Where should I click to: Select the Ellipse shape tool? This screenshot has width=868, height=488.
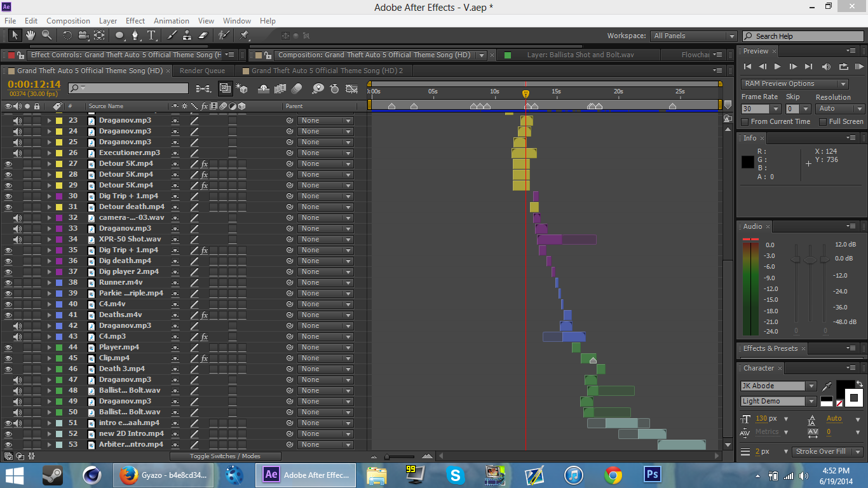click(x=120, y=36)
